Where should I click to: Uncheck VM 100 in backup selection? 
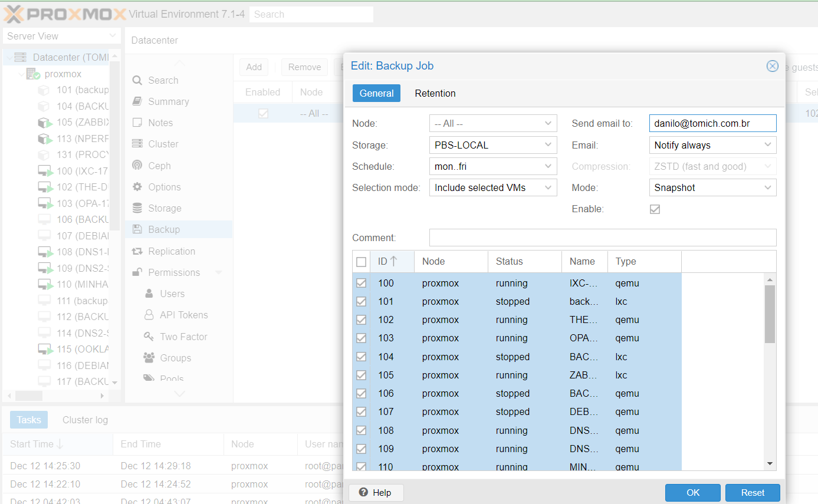pos(362,283)
